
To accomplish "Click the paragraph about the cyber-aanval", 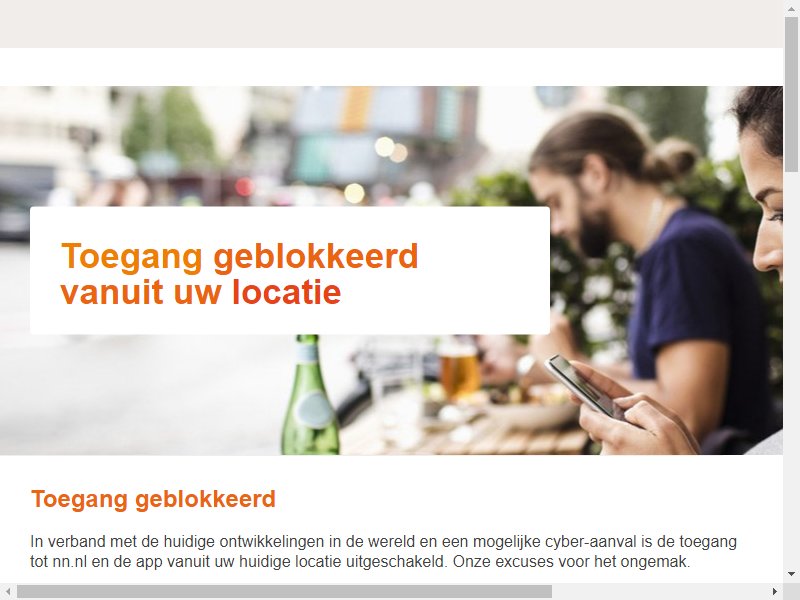I will pos(383,552).
